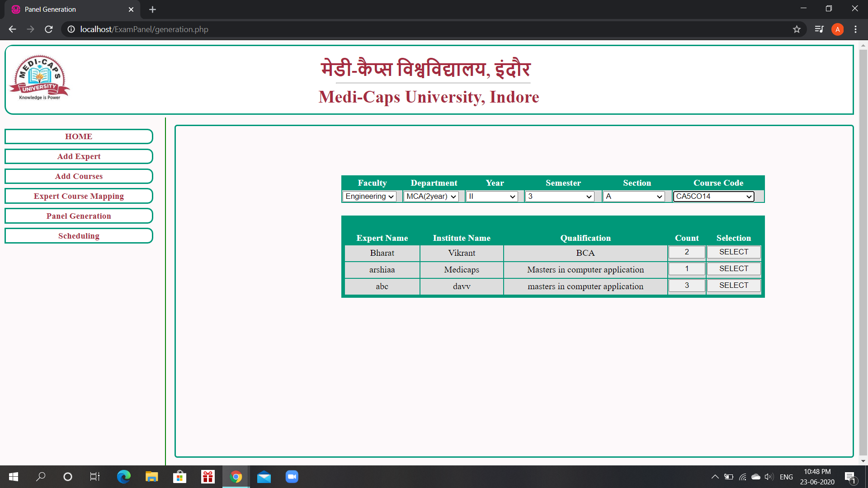The image size is (868, 488).
Task: Open File Explorer from taskbar
Action: pyautogui.click(x=151, y=477)
